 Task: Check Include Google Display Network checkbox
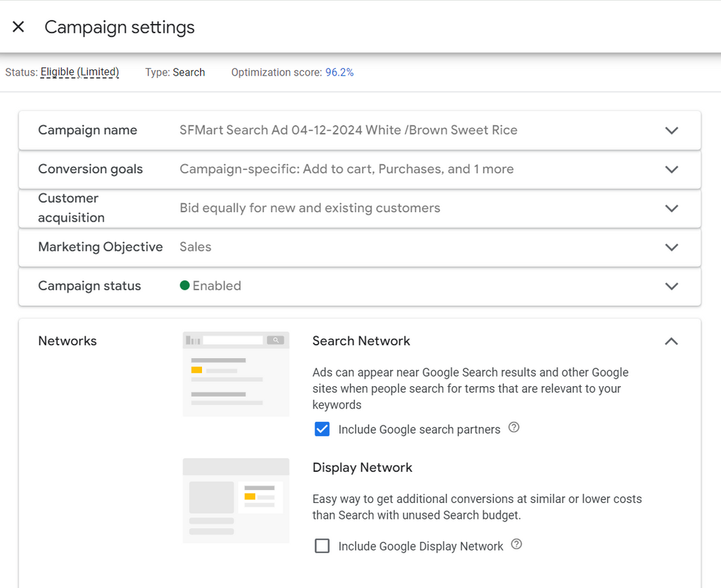322,546
